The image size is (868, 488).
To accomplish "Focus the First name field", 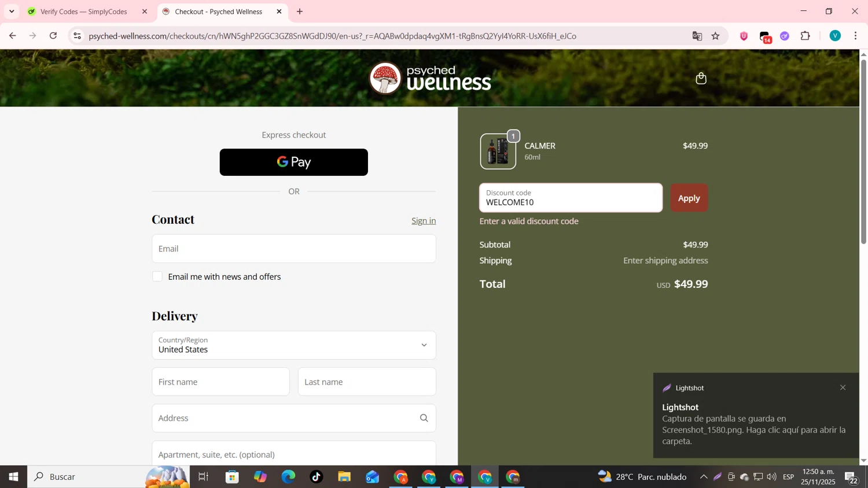I will 220,382.
